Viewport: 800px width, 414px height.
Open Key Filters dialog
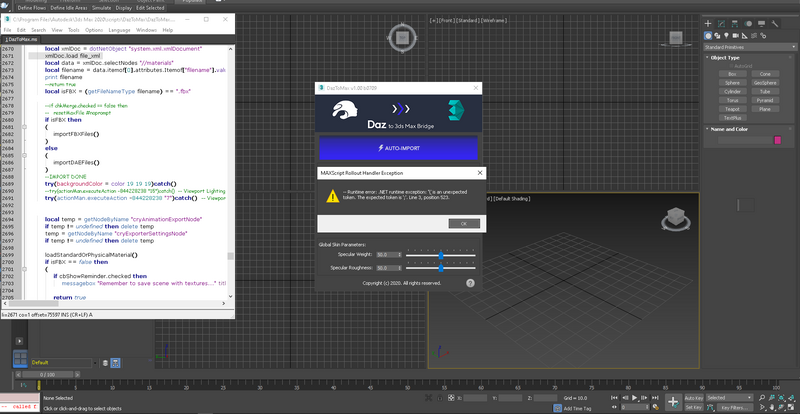tap(734, 407)
